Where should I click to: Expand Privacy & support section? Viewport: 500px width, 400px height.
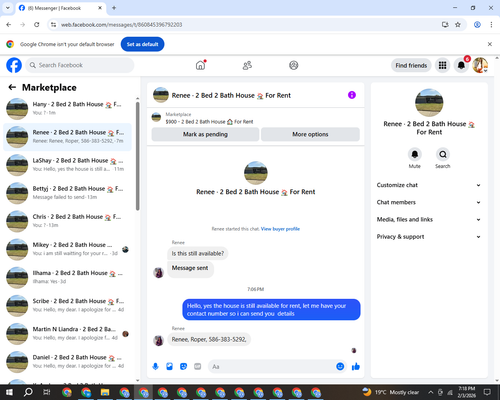[429, 237]
